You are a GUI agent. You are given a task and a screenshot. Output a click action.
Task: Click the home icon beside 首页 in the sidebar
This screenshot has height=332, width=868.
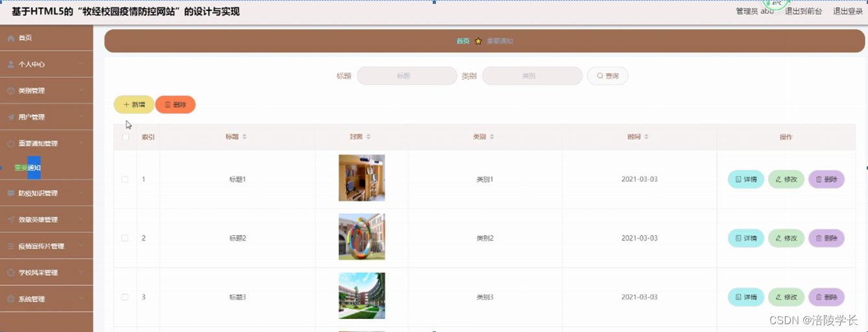(x=10, y=38)
